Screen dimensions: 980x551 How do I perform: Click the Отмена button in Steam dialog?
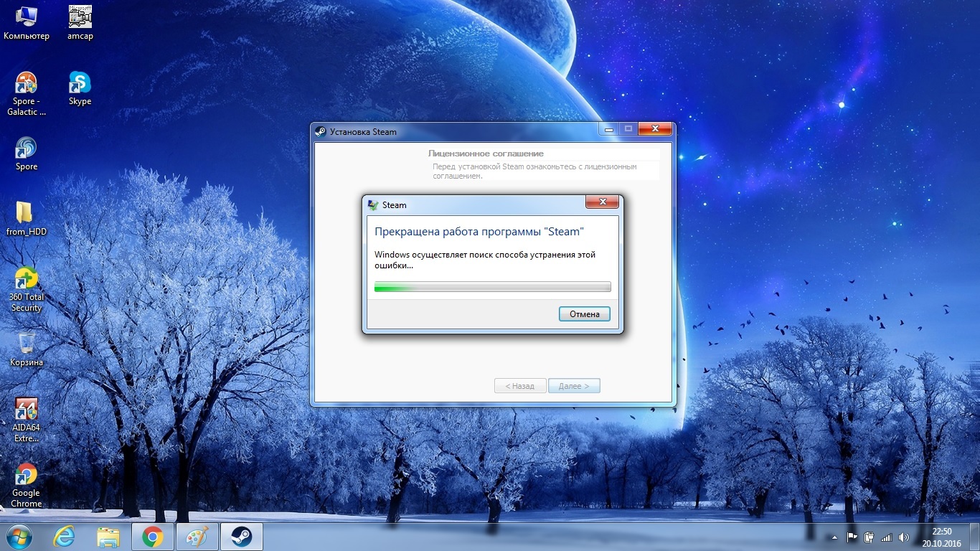pos(584,314)
